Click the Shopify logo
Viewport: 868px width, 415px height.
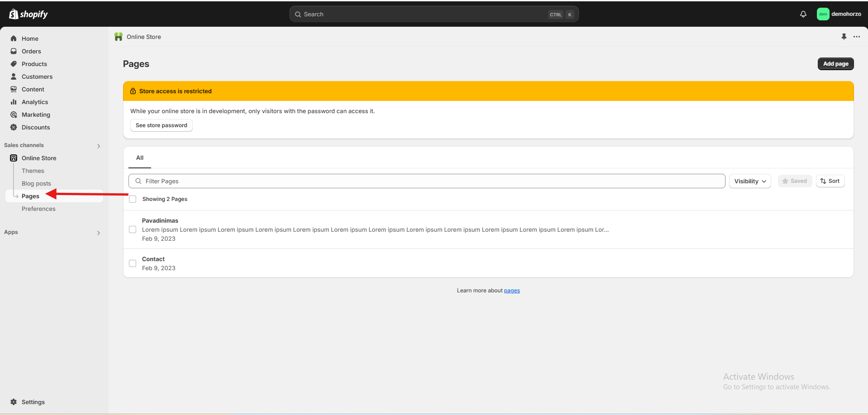point(28,14)
